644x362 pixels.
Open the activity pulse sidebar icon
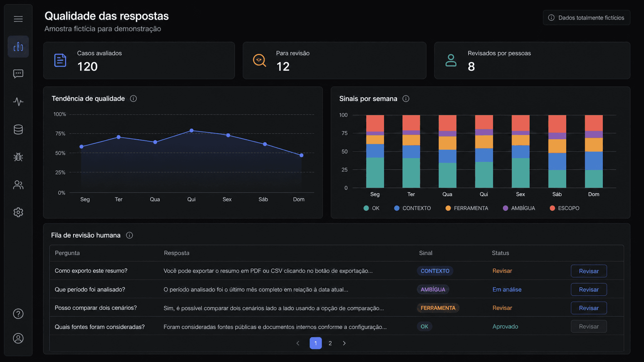coord(18,102)
